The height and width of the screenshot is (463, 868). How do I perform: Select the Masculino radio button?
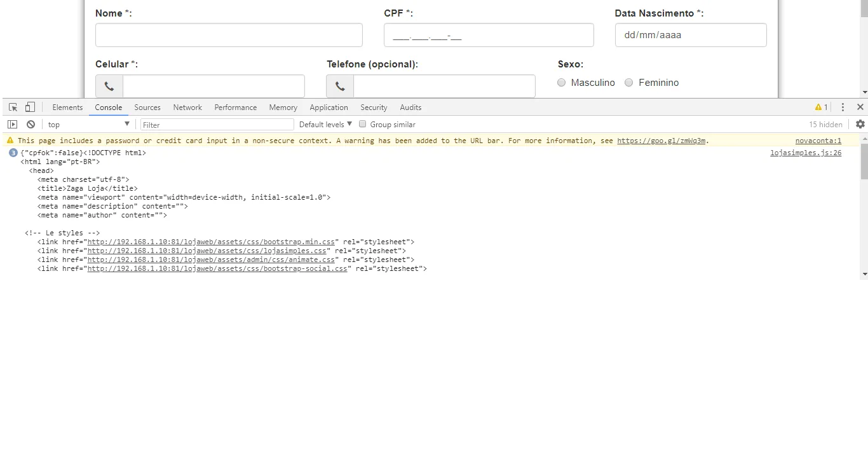point(562,82)
